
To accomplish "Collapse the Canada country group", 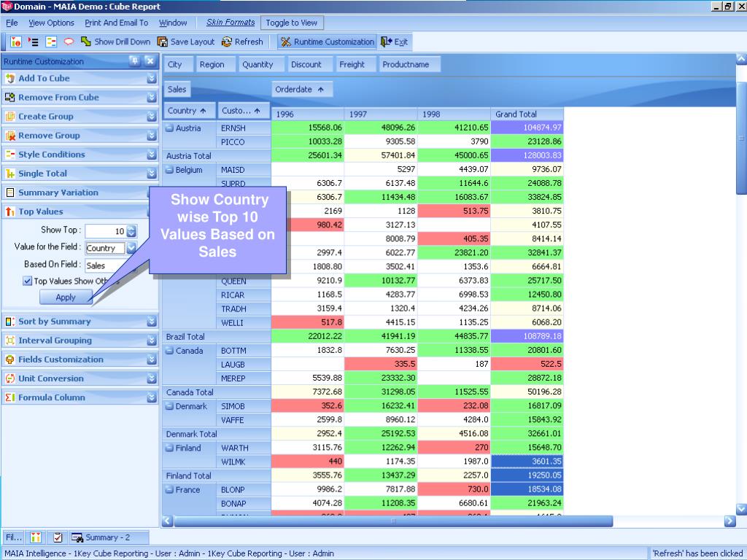I will 169,351.
